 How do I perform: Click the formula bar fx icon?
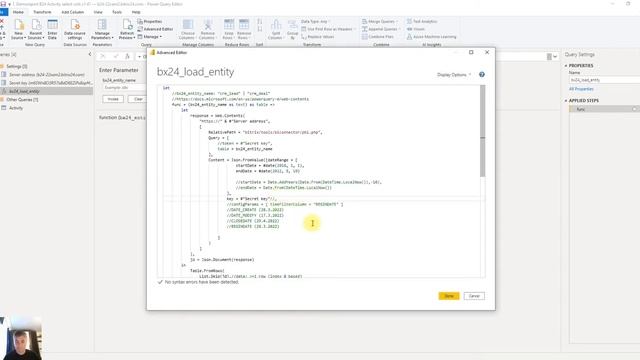click(x=127, y=56)
